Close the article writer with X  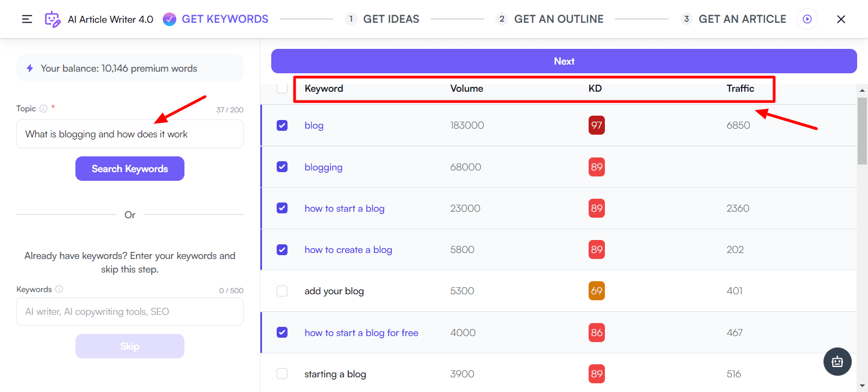coord(841,19)
